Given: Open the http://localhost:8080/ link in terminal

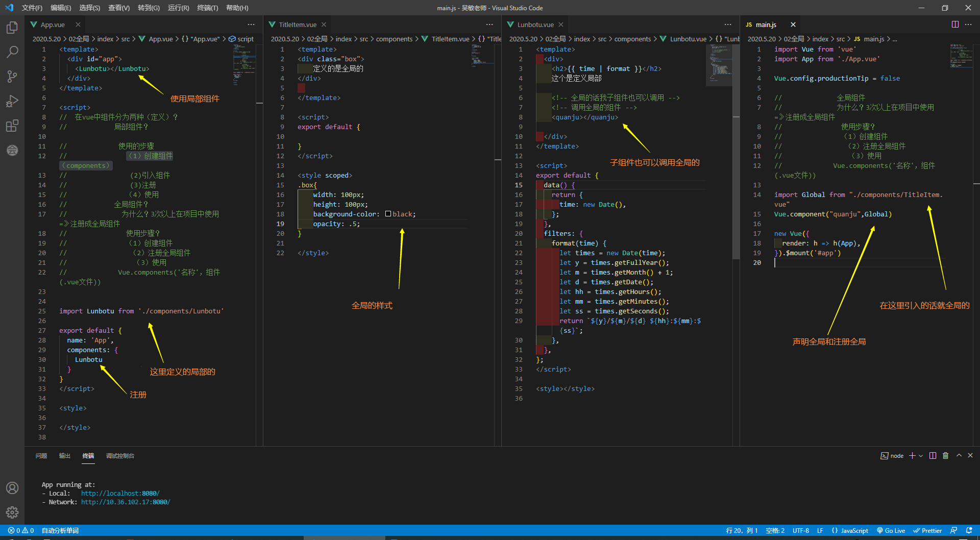Looking at the screenshot, I should pos(120,494).
